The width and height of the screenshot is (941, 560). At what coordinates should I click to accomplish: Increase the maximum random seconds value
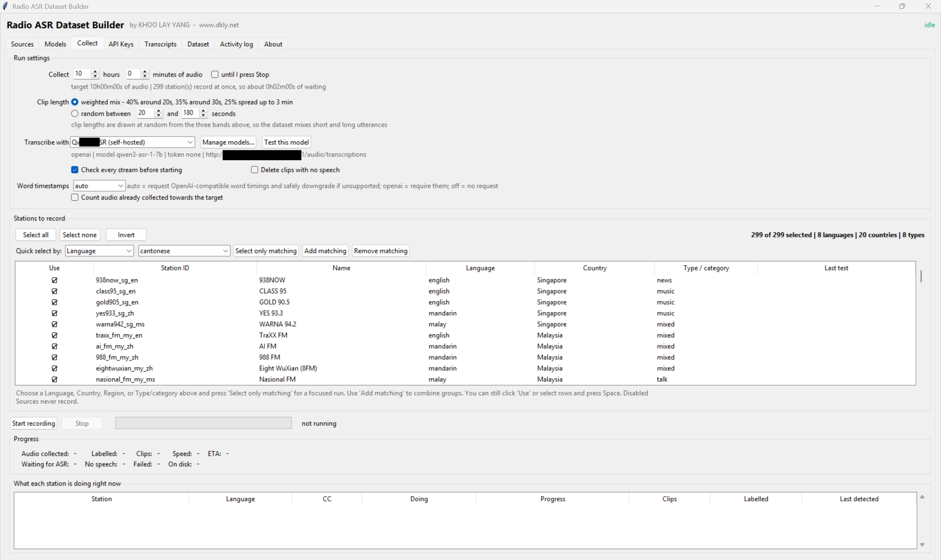[x=203, y=111]
